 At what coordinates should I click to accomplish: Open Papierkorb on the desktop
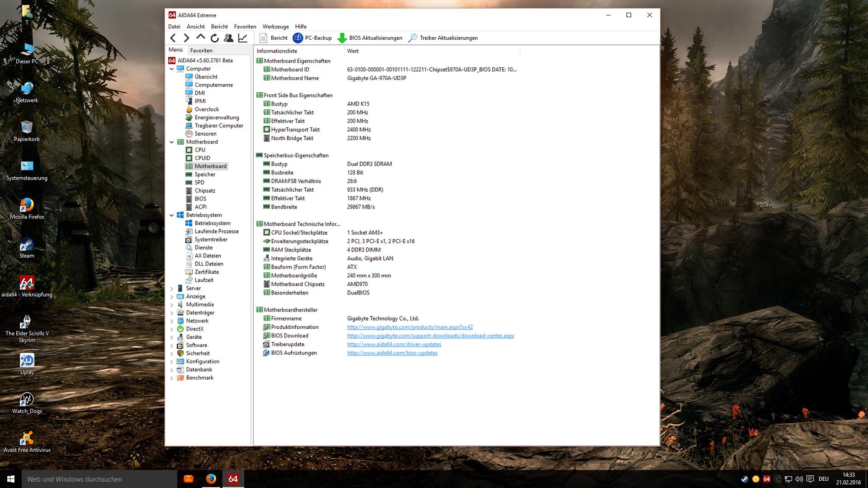27,131
